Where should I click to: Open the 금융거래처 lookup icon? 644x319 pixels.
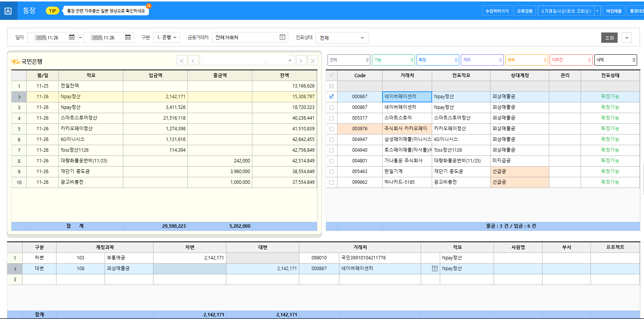click(x=282, y=37)
